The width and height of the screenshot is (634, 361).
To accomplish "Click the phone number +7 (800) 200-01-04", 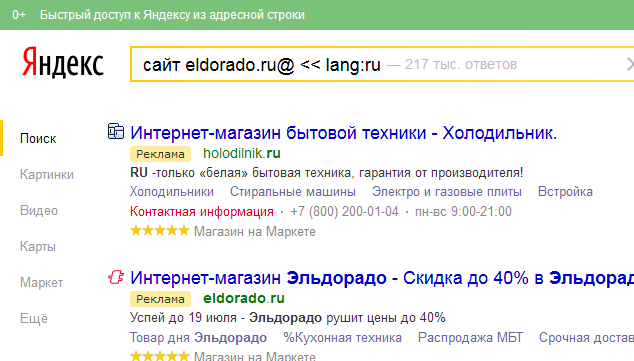I will coord(344,211).
